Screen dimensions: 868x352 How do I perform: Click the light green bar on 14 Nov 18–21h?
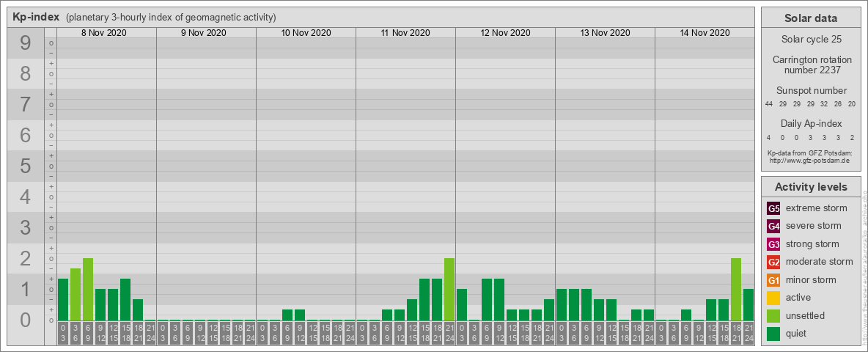(736, 289)
